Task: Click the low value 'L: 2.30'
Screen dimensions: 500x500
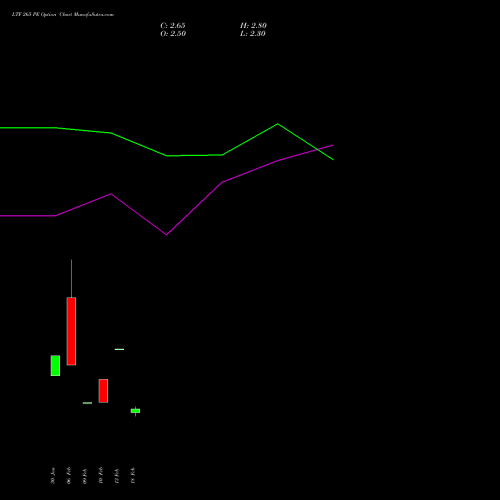Action: [x=253, y=34]
